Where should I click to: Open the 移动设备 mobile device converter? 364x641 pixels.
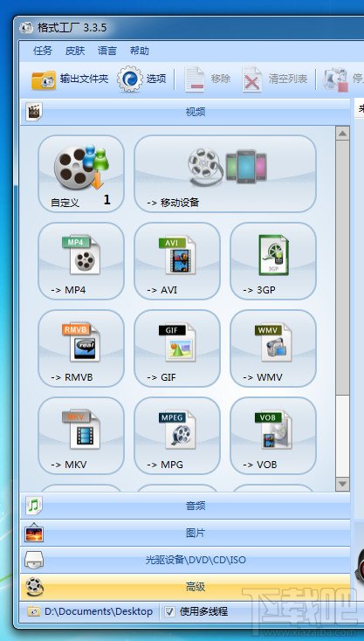click(x=225, y=174)
